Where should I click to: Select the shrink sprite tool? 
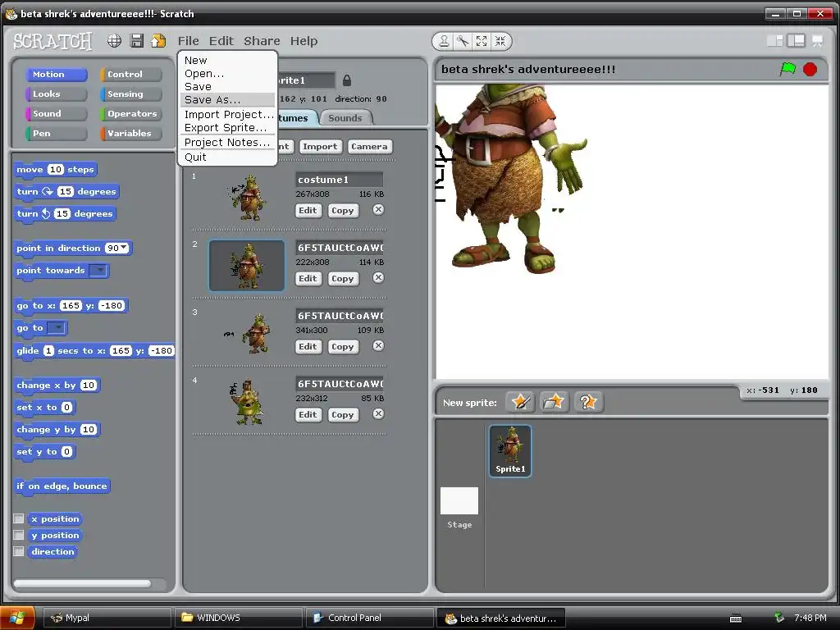(x=500, y=41)
